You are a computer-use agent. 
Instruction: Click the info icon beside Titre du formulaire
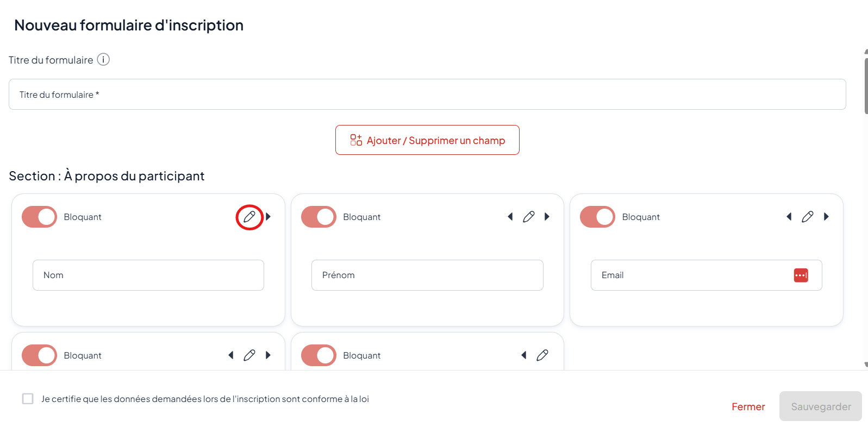tap(103, 60)
